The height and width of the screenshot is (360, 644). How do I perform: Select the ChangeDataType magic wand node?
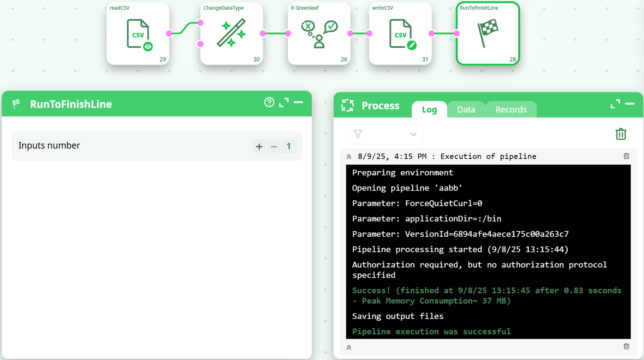[x=231, y=33]
